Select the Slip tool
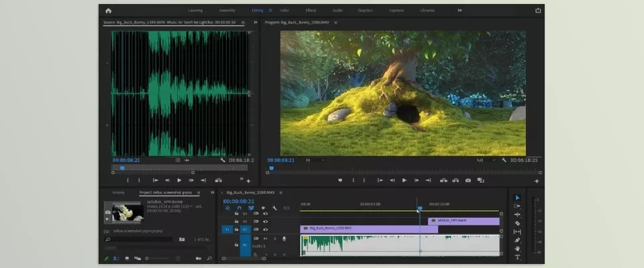Screen dimensions: 644x268 tap(517, 232)
